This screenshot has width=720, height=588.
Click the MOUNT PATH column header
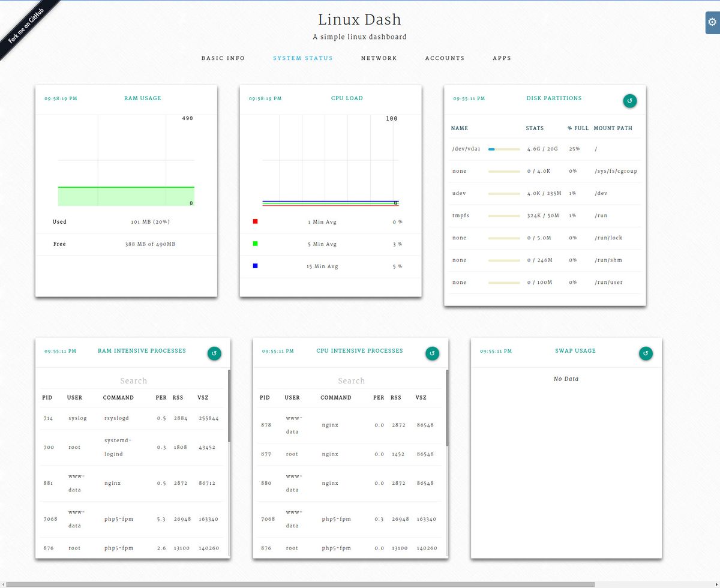coord(613,128)
